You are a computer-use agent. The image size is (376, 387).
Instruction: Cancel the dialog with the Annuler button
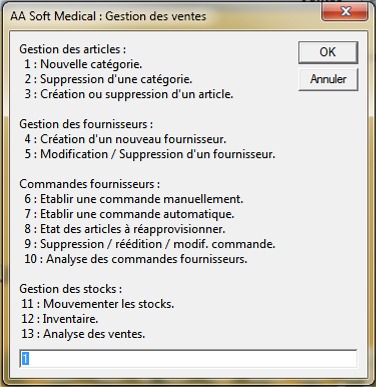pos(328,79)
